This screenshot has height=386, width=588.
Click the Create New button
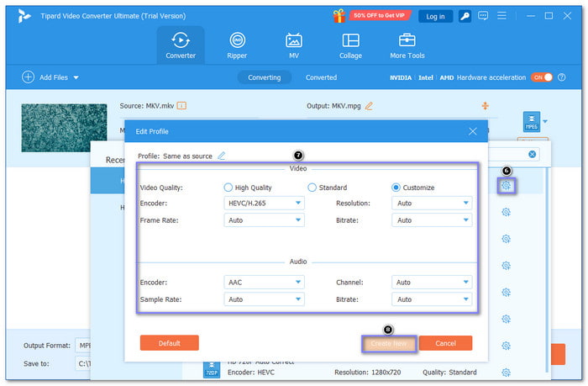point(389,343)
